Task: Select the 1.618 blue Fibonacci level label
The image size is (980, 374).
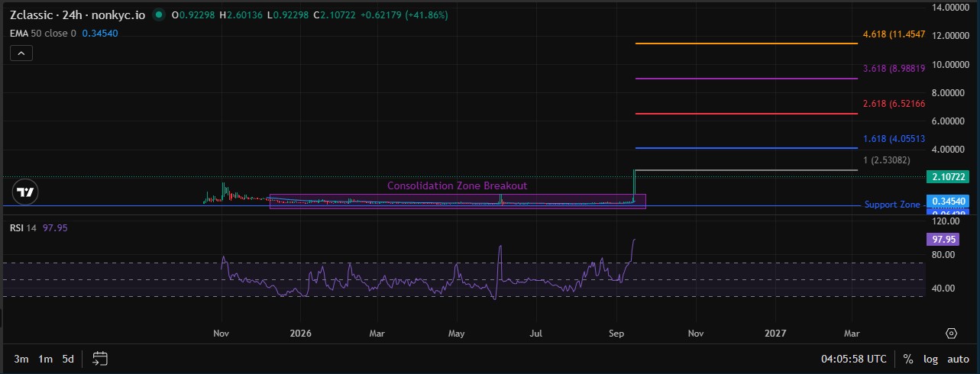Action: (x=894, y=139)
